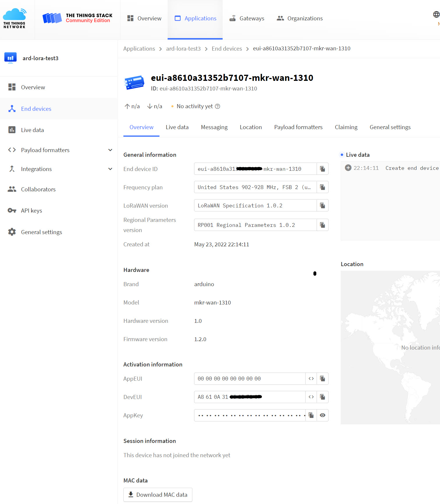Click the RP001 Regional Parameters 1.0.2 field

[x=256, y=225]
